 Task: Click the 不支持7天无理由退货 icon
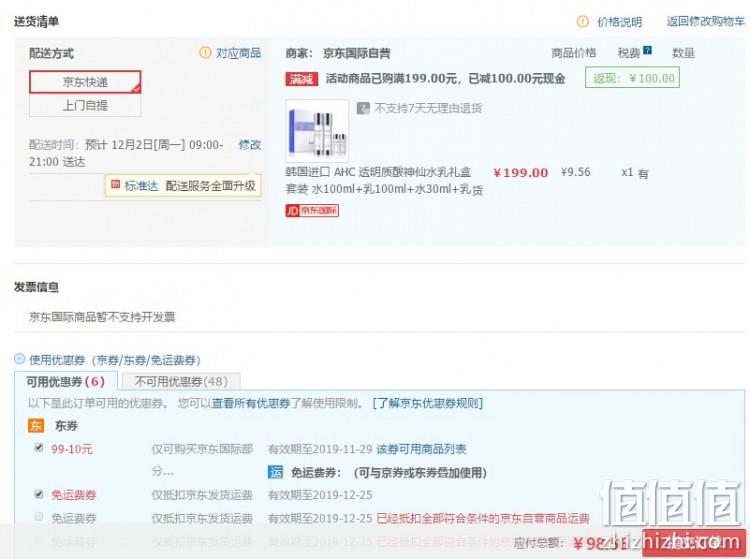(363, 109)
